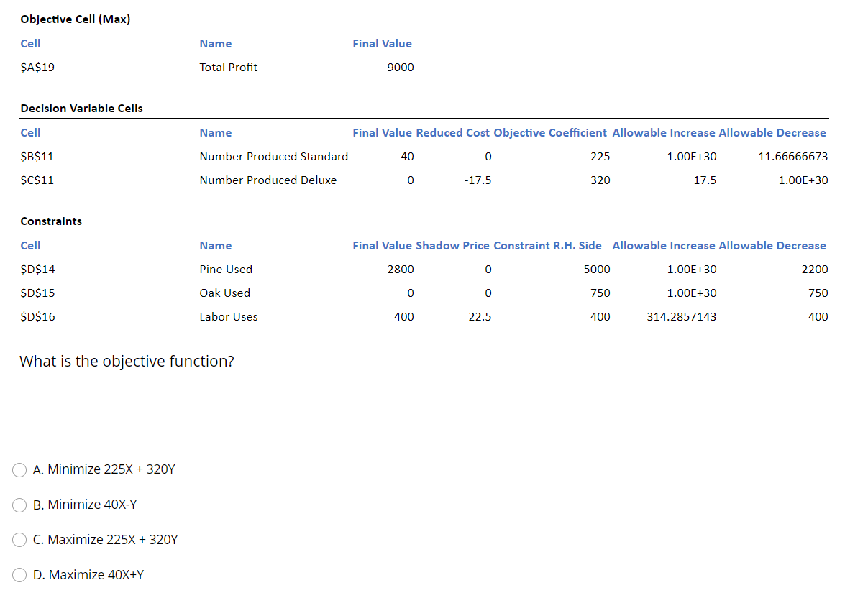Select the Reduced Cost column header
The width and height of the screenshot is (868, 593).
pos(454,132)
